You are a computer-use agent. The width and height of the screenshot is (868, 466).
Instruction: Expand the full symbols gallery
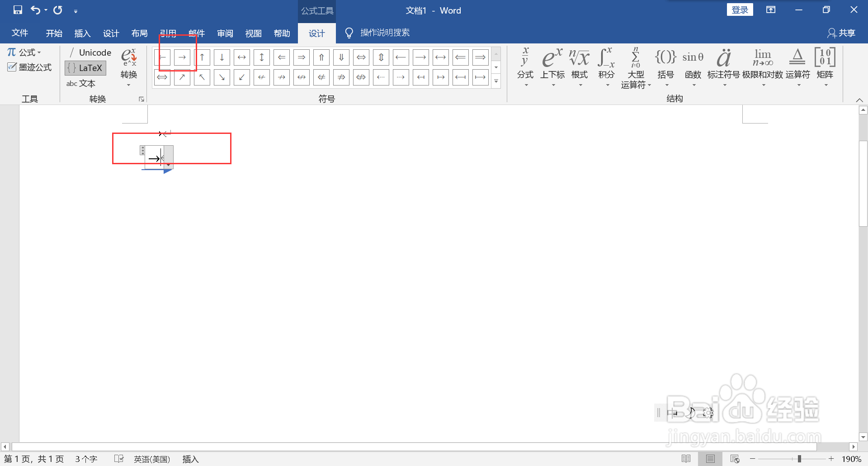click(x=496, y=81)
